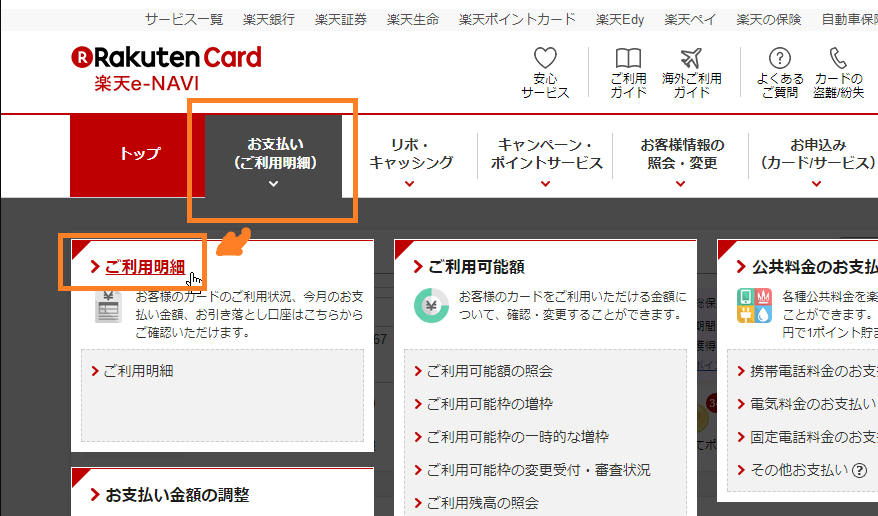Open the お支払い(ご利用明細) menu tab
The width and height of the screenshot is (878, 516).
(x=273, y=156)
